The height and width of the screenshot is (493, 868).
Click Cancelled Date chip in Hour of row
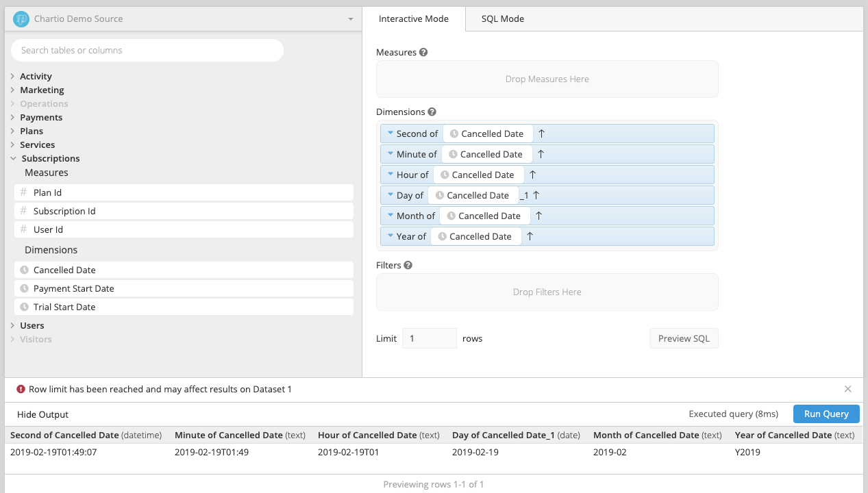click(478, 175)
